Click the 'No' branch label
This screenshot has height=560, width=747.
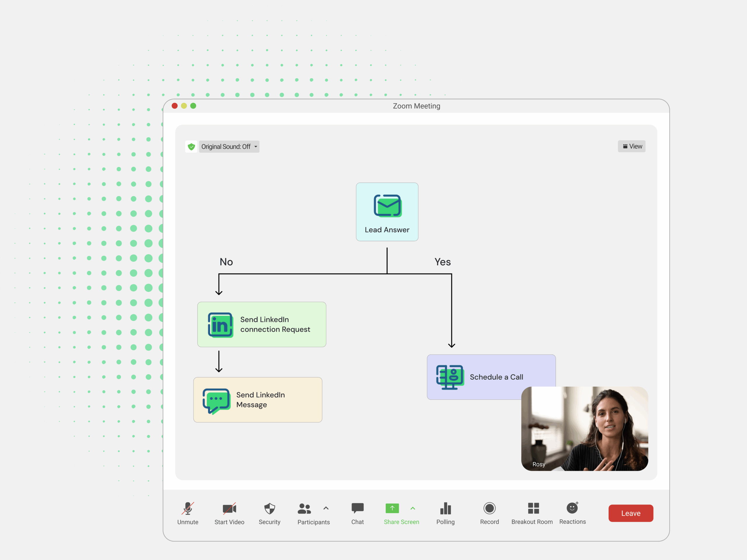[x=226, y=262]
